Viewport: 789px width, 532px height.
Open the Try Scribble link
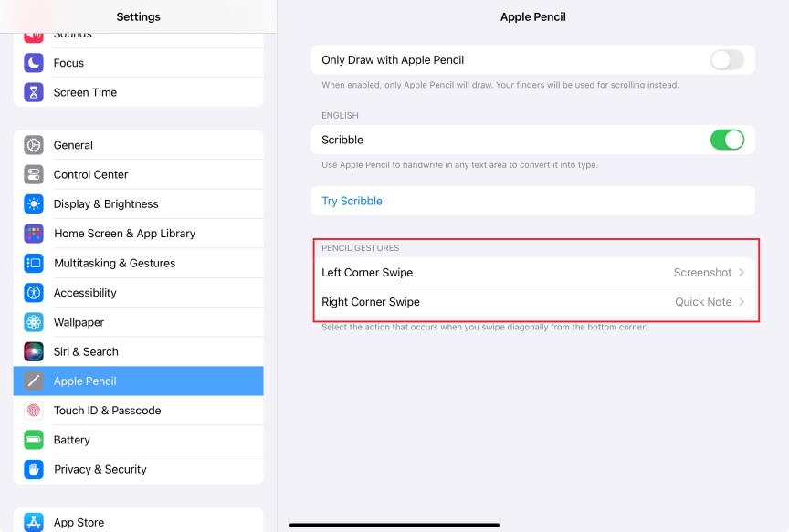tap(352, 201)
